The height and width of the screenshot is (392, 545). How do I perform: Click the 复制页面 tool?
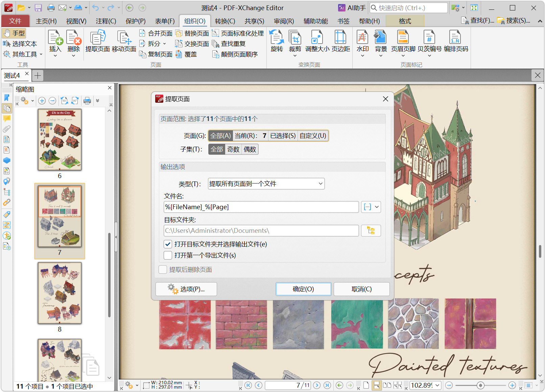(156, 54)
